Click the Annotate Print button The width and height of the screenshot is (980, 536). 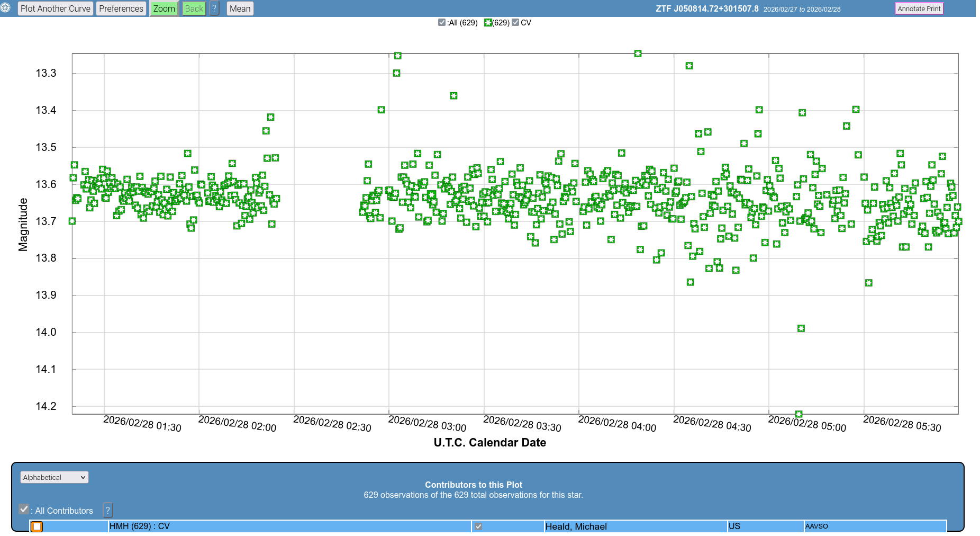[919, 8]
